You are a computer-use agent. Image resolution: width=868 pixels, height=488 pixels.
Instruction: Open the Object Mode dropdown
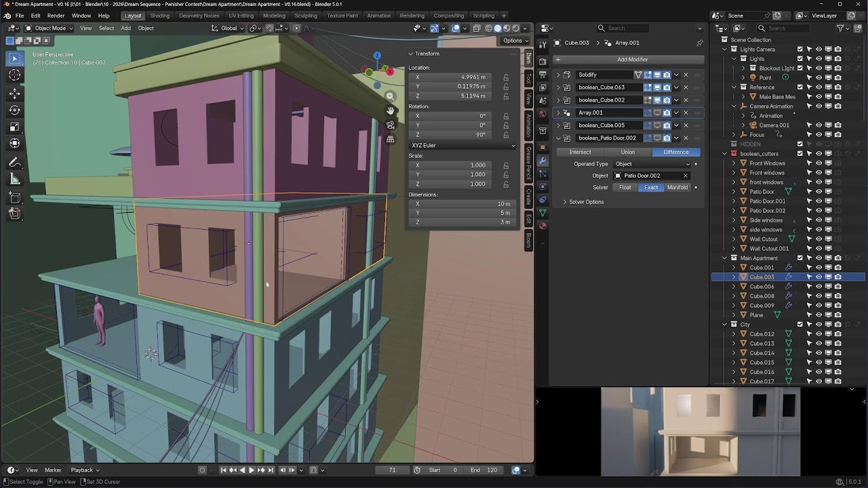(x=51, y=28)
